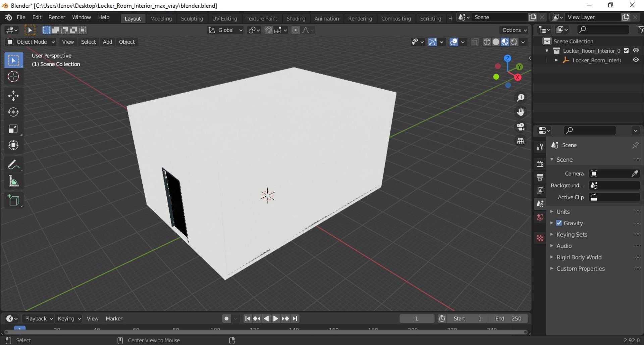The image size is (644, 345).
Task: Switch to the Shading workspace tab
Action: [296, 18]
